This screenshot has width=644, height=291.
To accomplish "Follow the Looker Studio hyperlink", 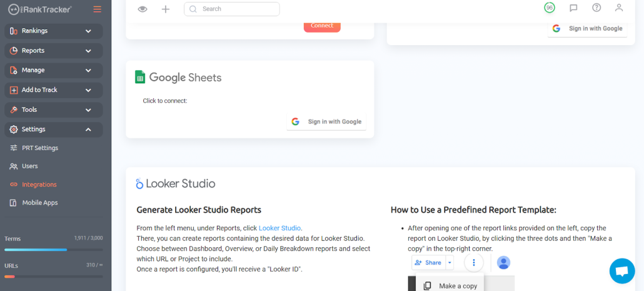I will click(x=279, y=228).
